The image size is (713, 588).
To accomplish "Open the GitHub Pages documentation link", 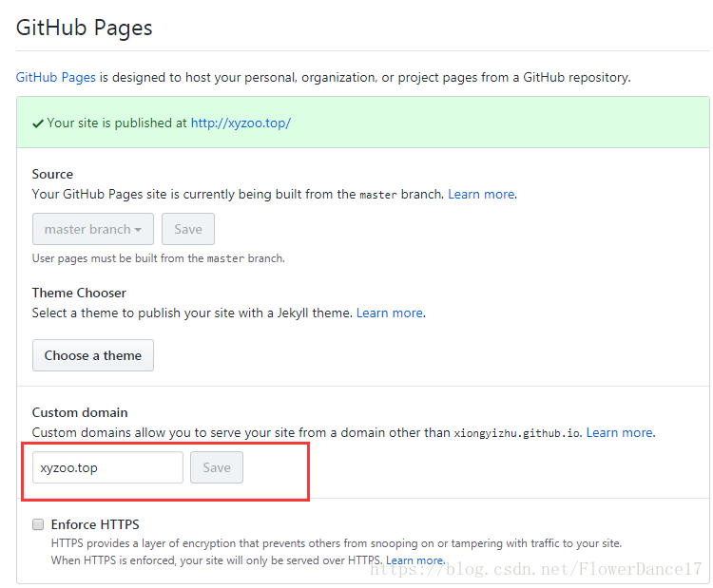I will 56,77.
